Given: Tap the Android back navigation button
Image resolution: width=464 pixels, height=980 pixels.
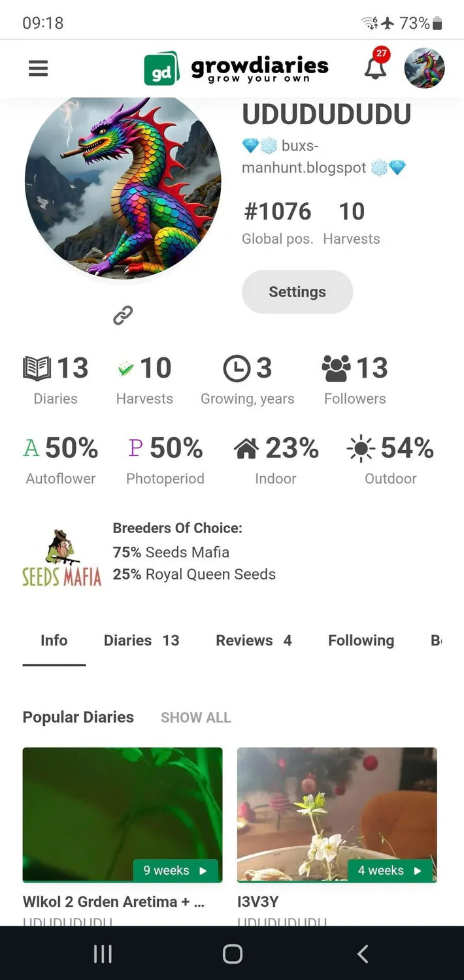Looking at the screenshot, I should point(363,954).
